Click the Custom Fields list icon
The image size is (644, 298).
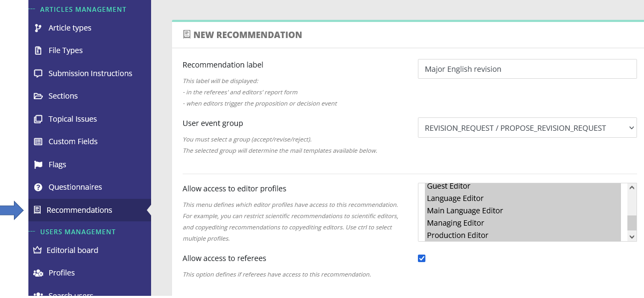tap(38, 141)
